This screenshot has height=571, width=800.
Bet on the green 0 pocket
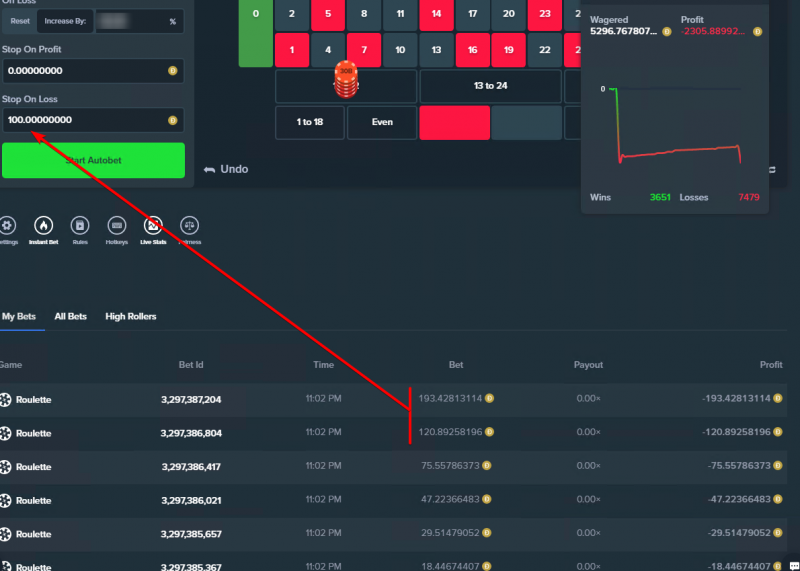pyautogui.click(x=256, y=33)
